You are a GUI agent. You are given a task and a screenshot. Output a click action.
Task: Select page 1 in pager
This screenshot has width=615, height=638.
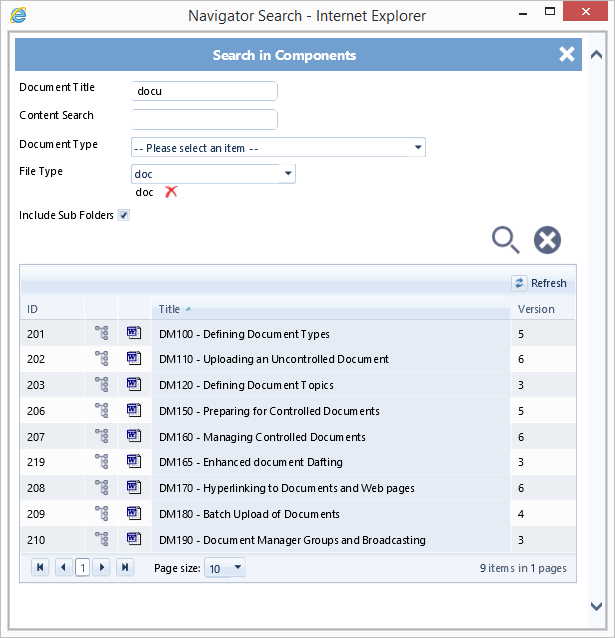83,568
